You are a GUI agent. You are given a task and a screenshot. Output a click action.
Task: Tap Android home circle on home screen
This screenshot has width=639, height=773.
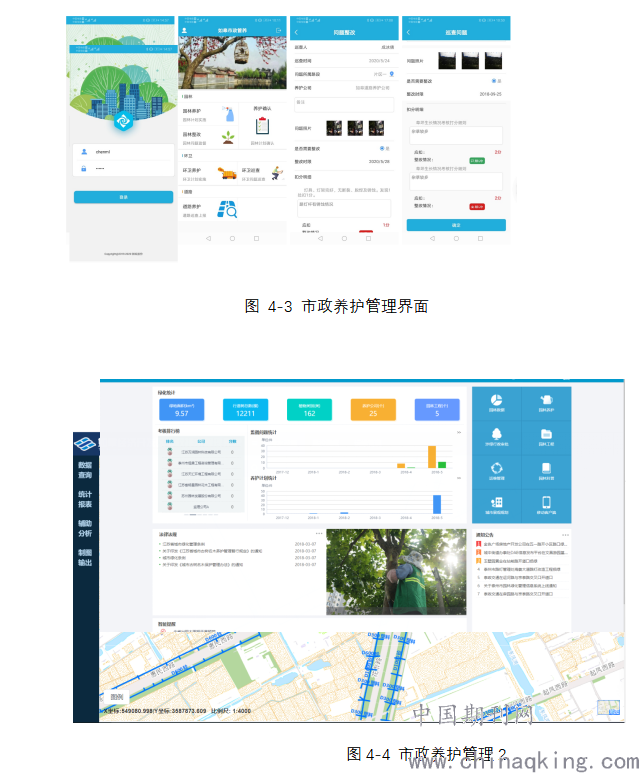coord(232,238)
